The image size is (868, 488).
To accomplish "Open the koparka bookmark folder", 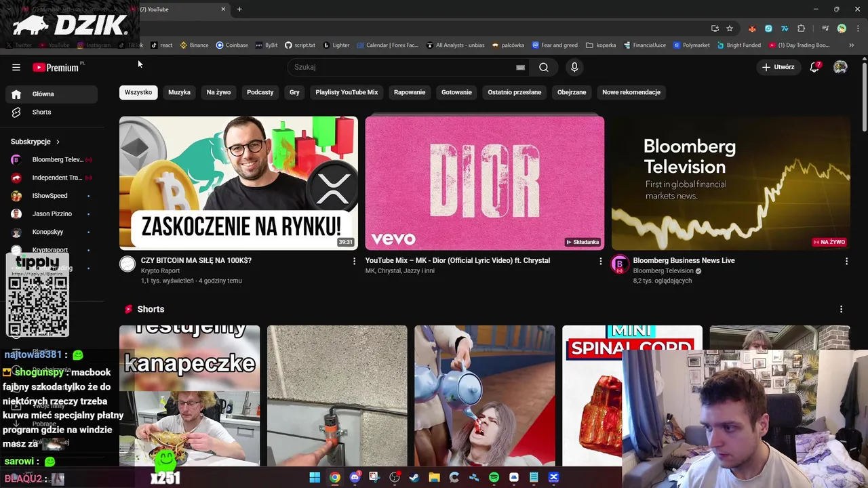I will click(x=601, y=45).
